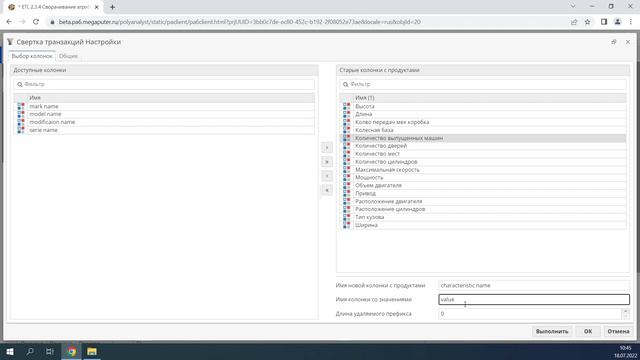Move all columns right with double arrow button
Screen dimensions: 640x360
pos(327,162)
